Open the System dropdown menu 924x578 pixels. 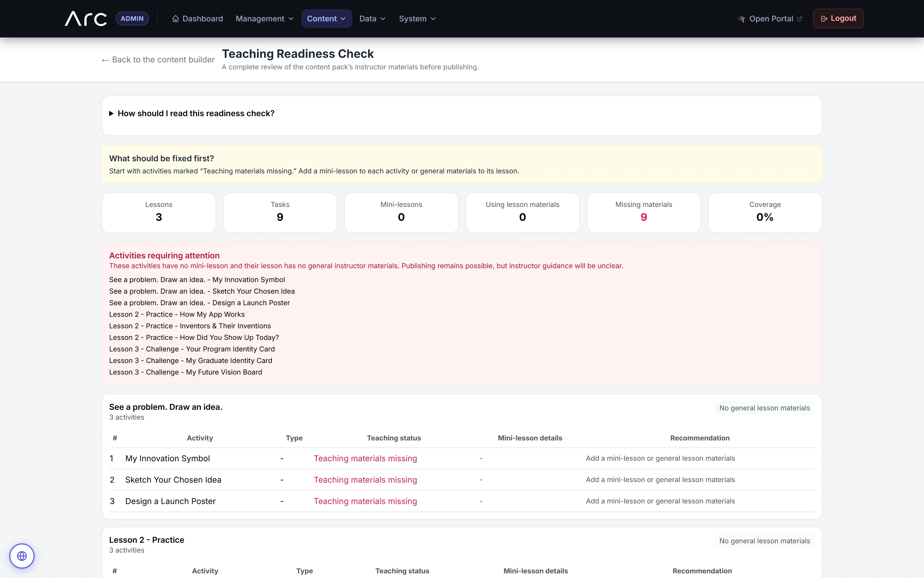point(417,19)
